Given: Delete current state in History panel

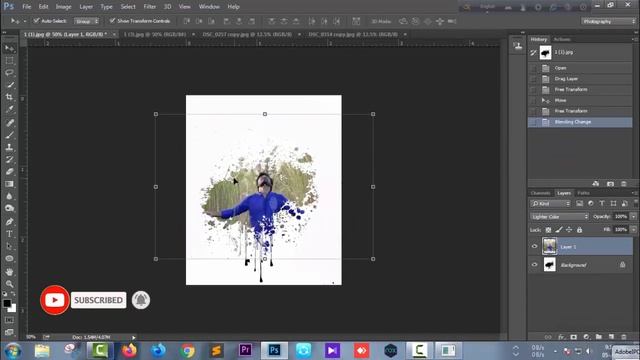Looking at the screenshot, I should 623,184.
